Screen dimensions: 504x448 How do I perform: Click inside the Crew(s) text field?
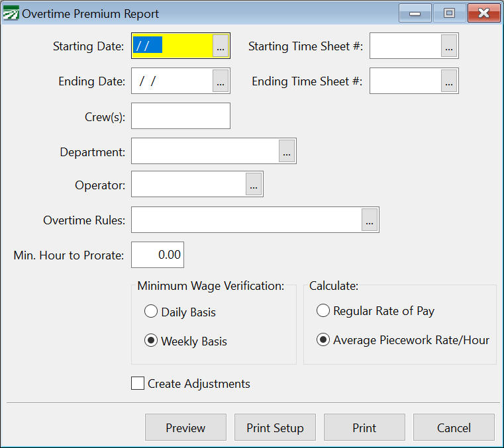pyautogui.click(x=181, y=116)
